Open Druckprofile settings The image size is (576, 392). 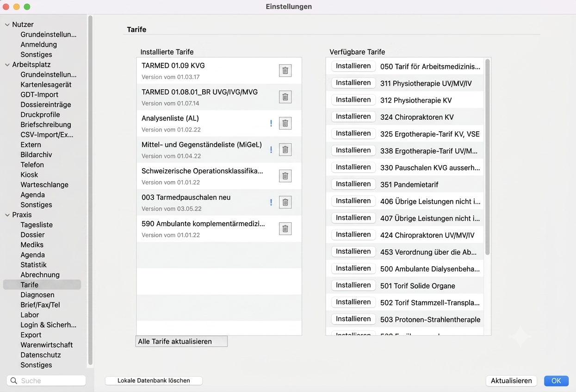tap(40, 115)
